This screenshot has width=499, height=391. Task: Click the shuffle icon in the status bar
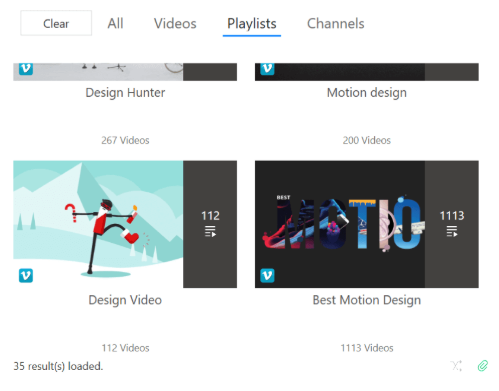click(456, 366)
